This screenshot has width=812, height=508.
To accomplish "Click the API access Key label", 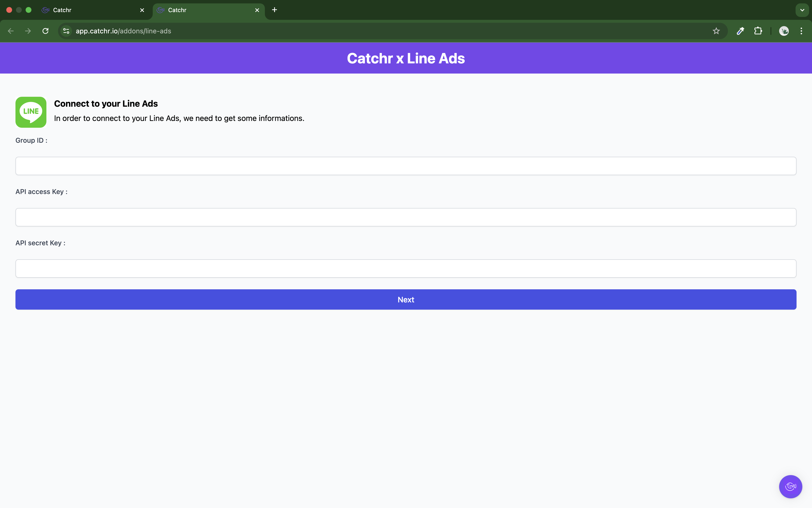I will pyautogui.click(x=41, y=192).
